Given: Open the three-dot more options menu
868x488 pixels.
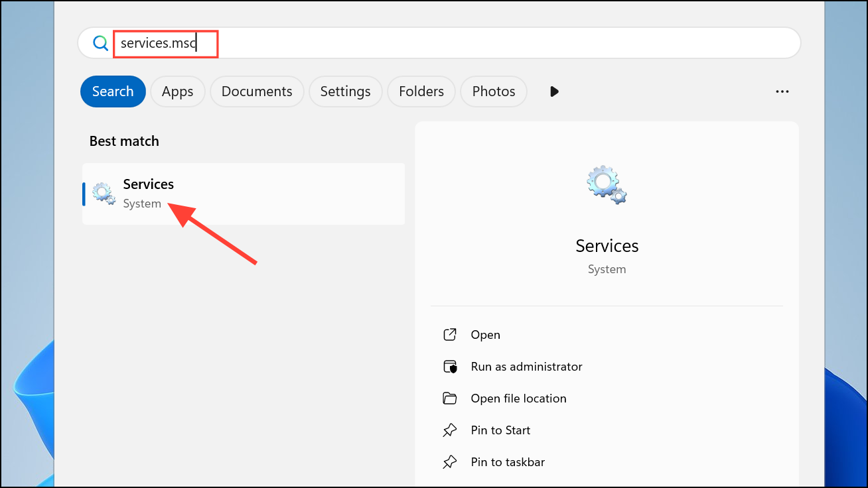Looking at the screenshot, I should pyautogui.click(x=782, y=91).
